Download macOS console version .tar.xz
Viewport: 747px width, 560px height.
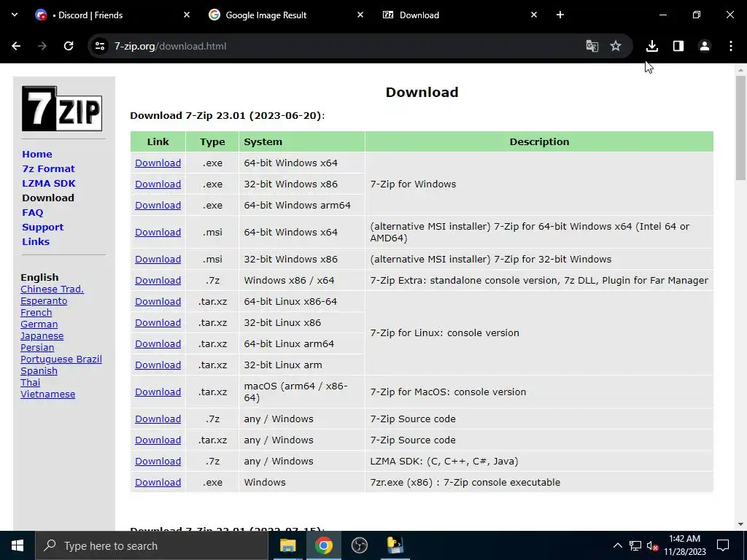[x=158, y=392]
